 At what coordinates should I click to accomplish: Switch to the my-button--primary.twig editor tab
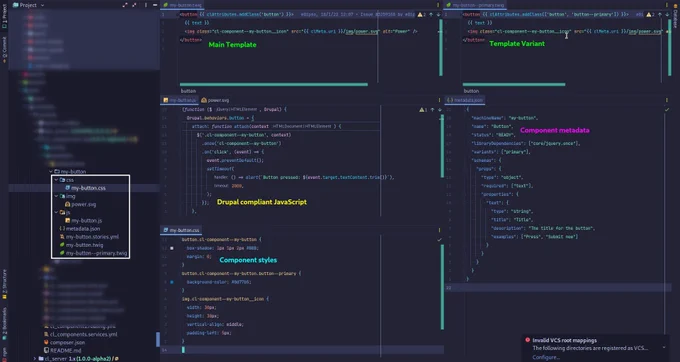476,5
